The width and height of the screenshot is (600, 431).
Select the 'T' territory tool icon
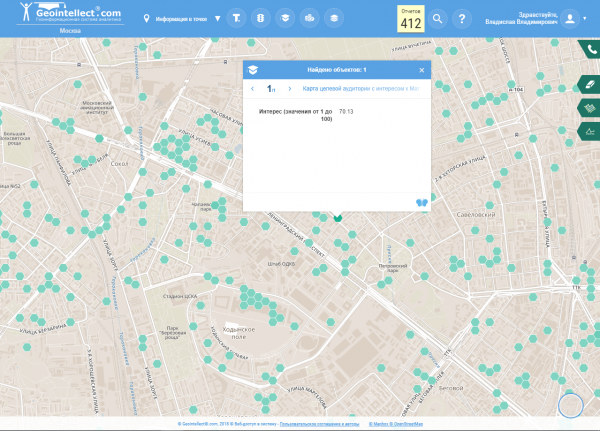coord(236,18)
